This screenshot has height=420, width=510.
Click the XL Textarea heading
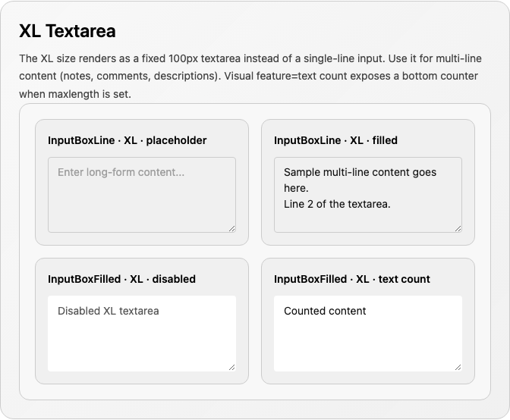[x=68, y=31]
